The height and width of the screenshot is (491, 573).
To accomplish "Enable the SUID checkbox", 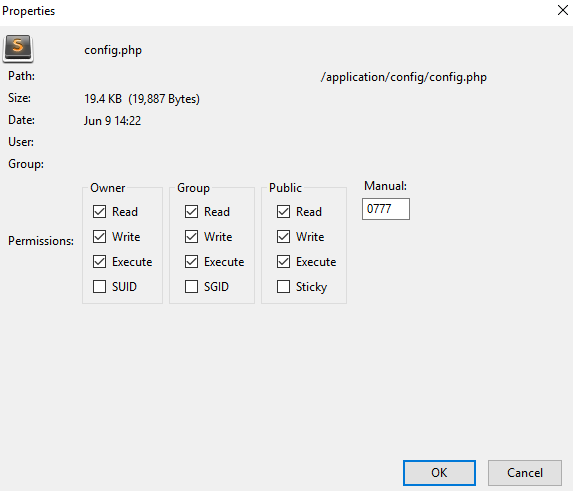I will (x=99, y=287).
